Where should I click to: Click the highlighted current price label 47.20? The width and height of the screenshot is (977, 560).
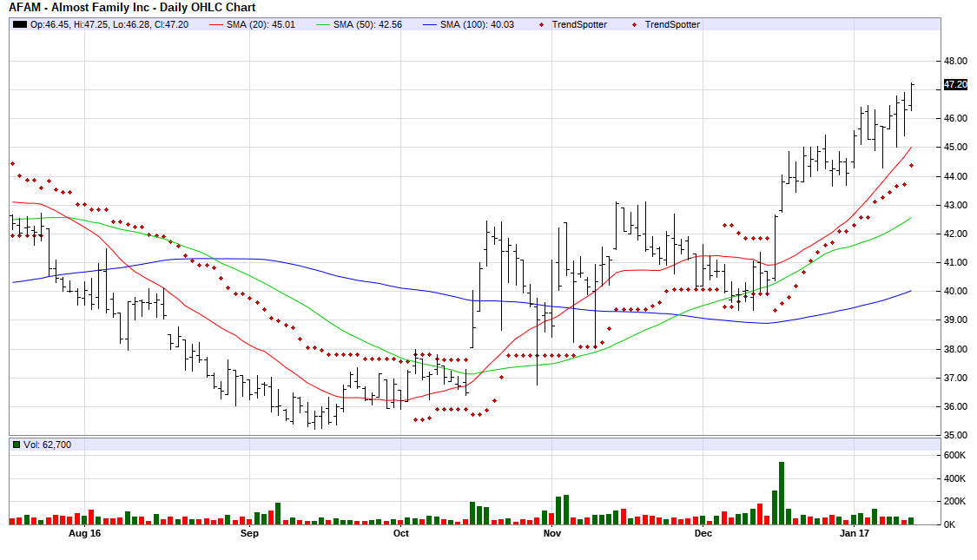pos(955,84)
